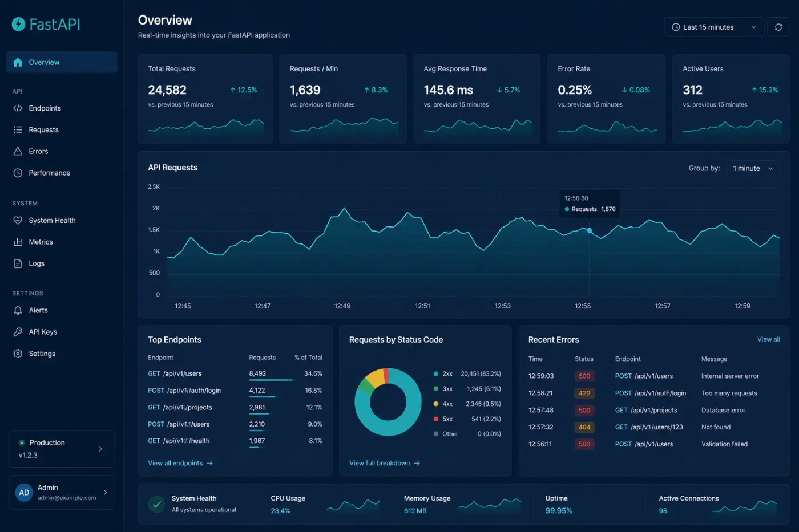Open the System Health menu item

click(x=62, y=220)
